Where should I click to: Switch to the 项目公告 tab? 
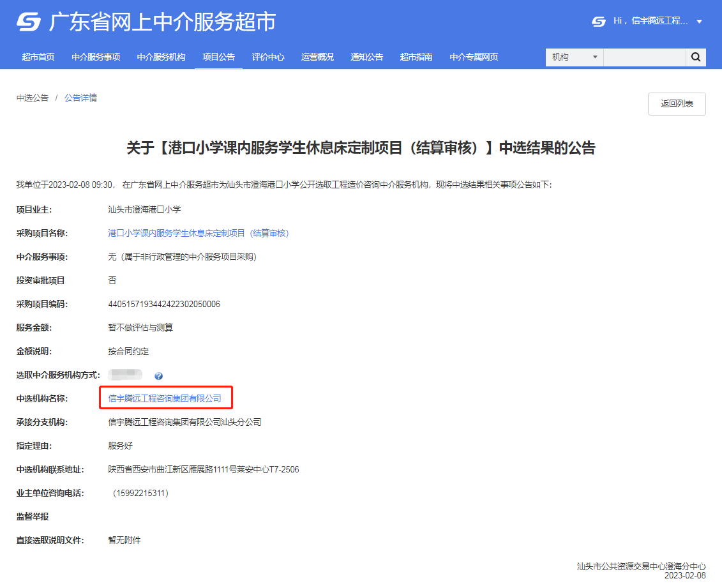tap(218, 57)
